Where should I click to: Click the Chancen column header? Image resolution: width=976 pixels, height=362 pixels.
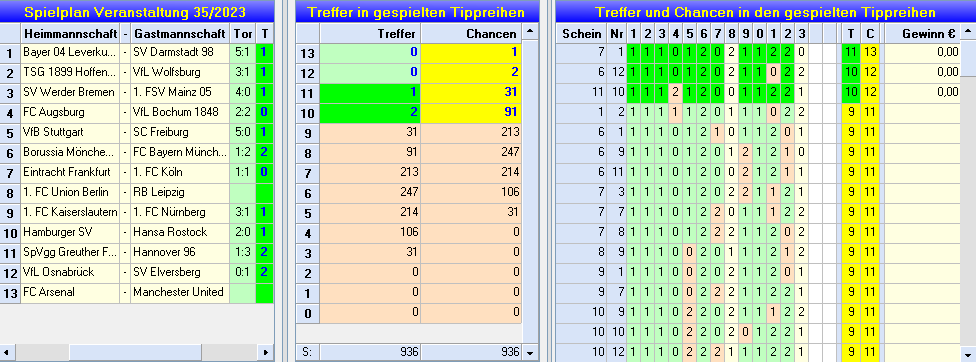[x=471, y=33]
